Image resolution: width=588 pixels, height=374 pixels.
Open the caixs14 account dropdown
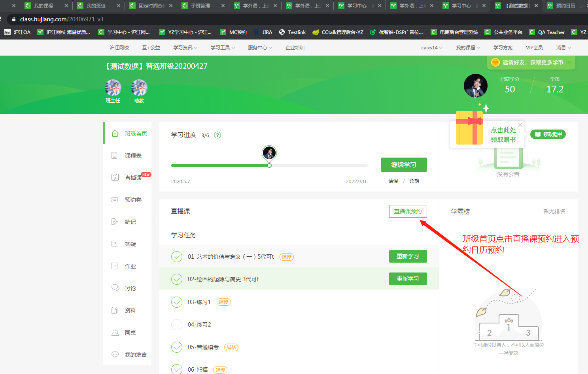[432, 48]
